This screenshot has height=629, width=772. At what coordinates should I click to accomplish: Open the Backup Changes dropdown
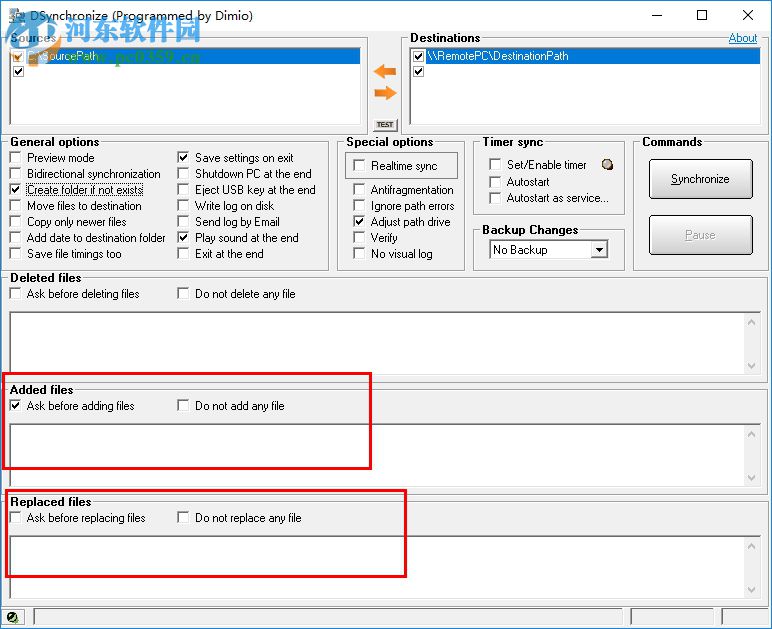coord(599,250)
